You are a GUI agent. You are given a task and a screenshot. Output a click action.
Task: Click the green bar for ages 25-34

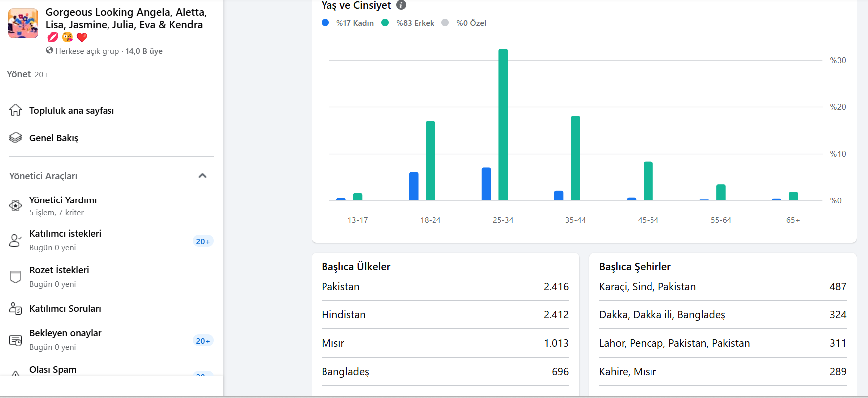click(503, 124)
